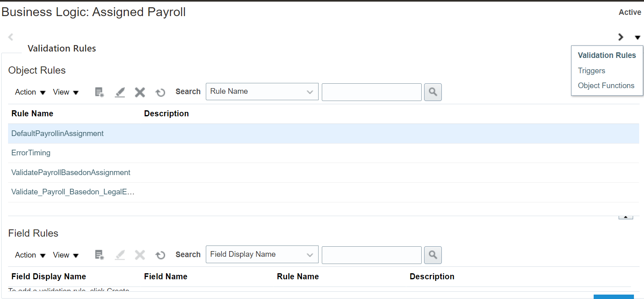This screenshot has height=299, width=644.
Task: Select Object Functions from the navigation list
Action: click(x=606, y=86)
